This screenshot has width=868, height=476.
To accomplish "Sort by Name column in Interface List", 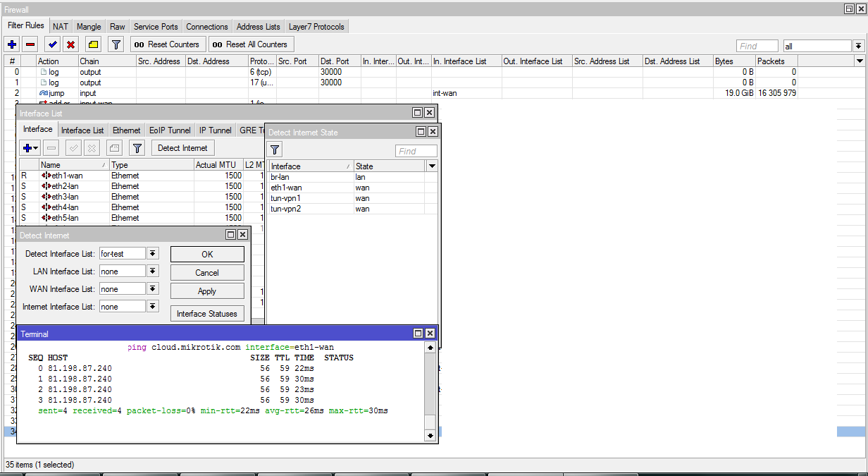I will [74, 165].
